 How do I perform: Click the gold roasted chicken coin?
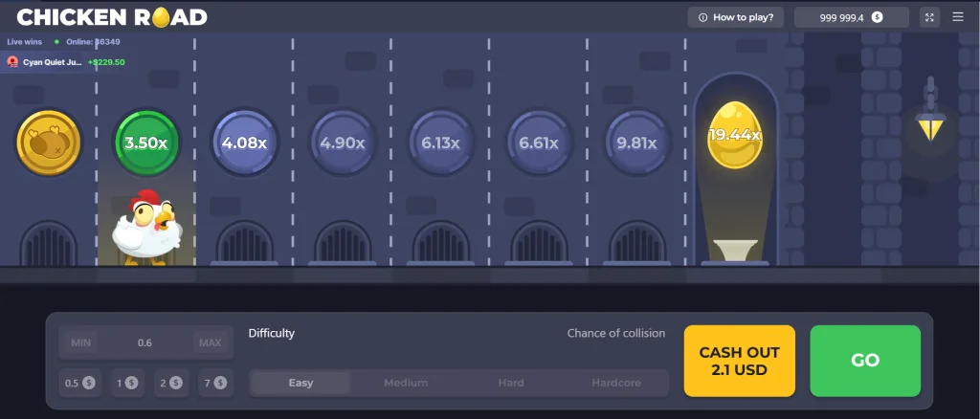(x=48, y=143)
